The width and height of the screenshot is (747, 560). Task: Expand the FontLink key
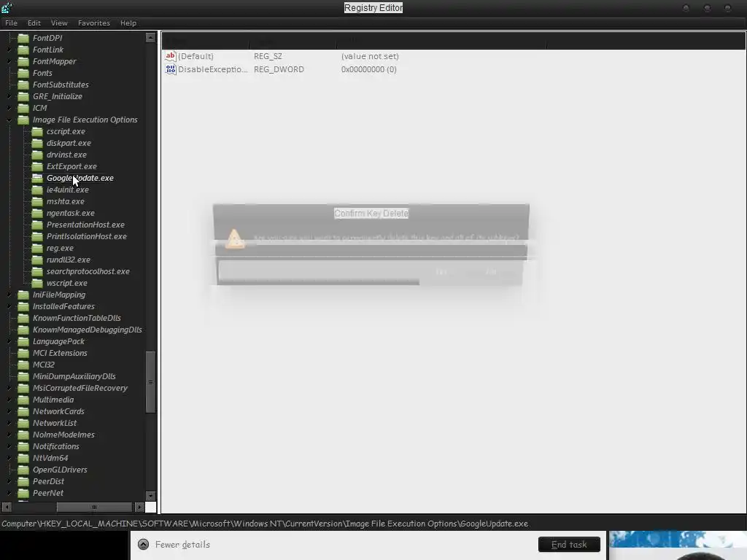[x=9, y=50]
